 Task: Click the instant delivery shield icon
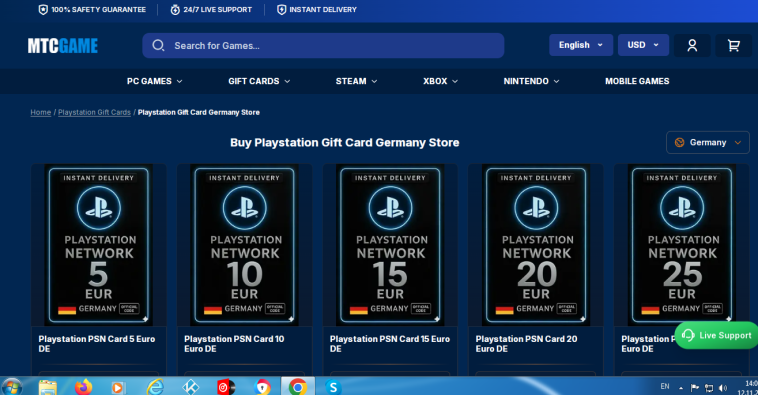pos(281,10)
